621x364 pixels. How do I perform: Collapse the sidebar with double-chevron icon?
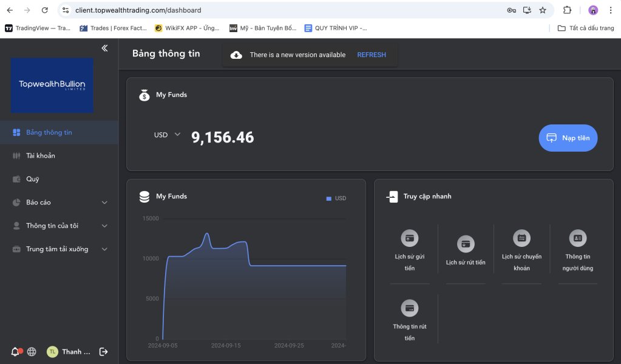point(104,48)
